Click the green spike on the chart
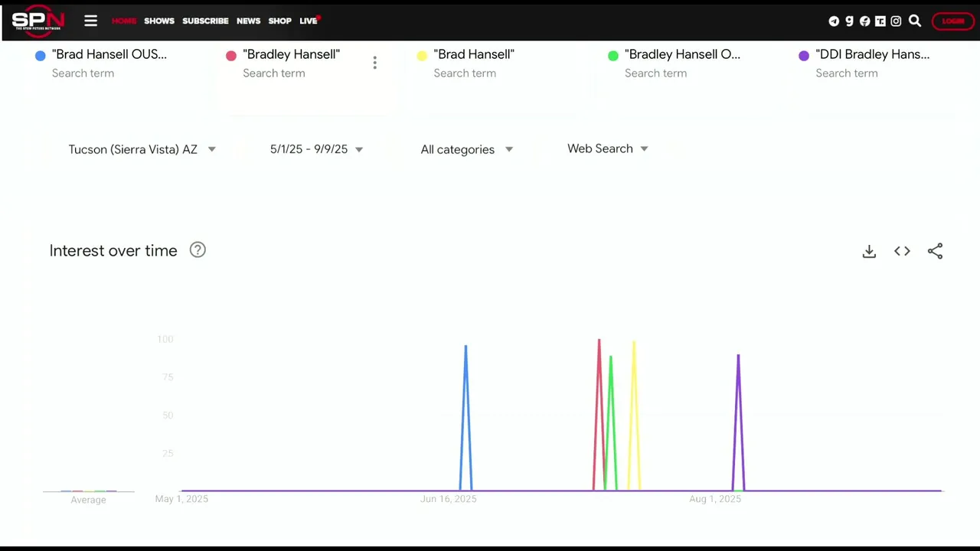This screenshot has width=980, height=551. [x=610, y=422]
